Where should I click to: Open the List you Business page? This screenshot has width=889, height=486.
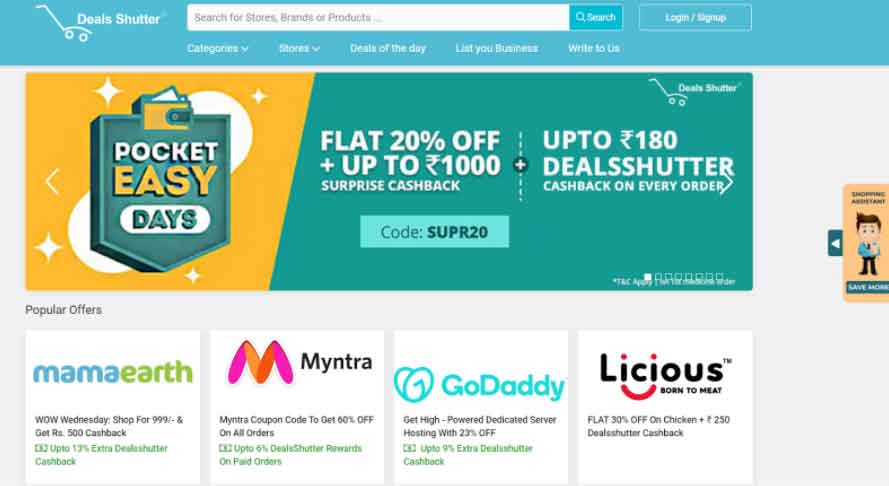(x=497, y=48)
